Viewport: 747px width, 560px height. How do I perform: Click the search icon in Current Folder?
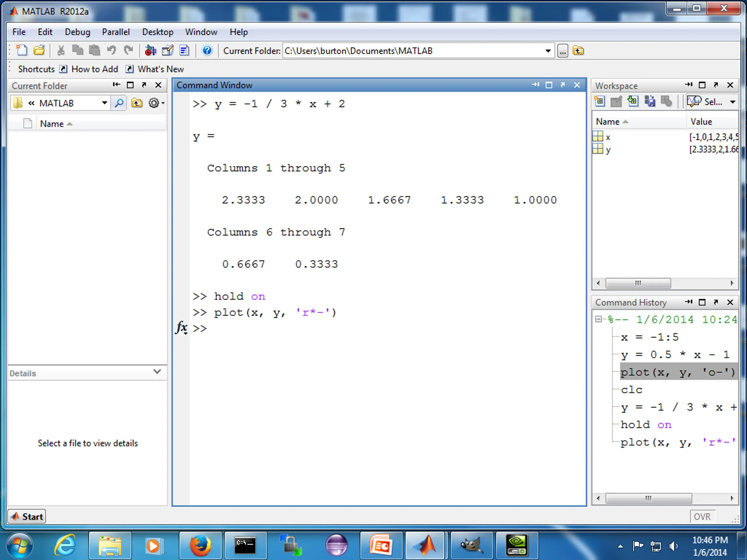point(119,103)
